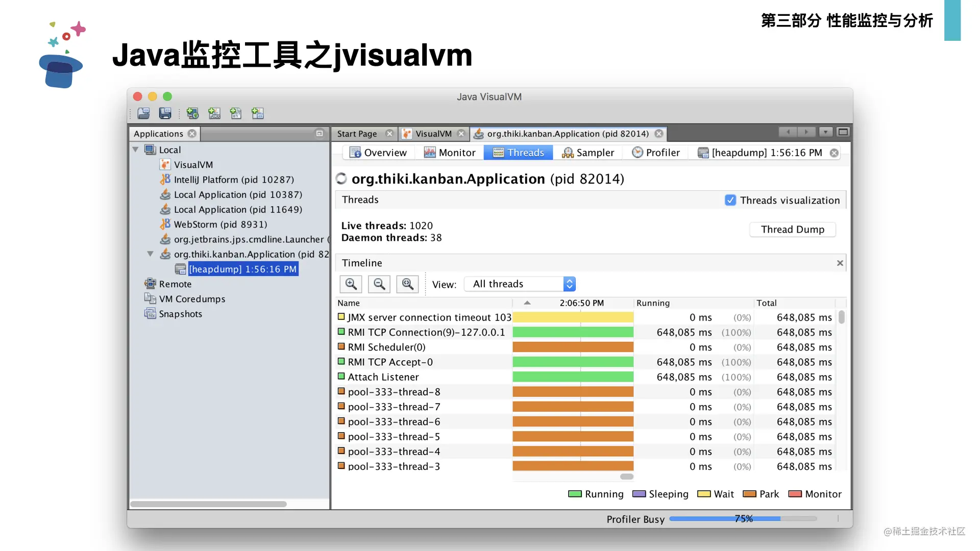The width and height of the screenshot is (980, 551).
Task: Zoom in on the threads timeline
Action: click(351, 284)
